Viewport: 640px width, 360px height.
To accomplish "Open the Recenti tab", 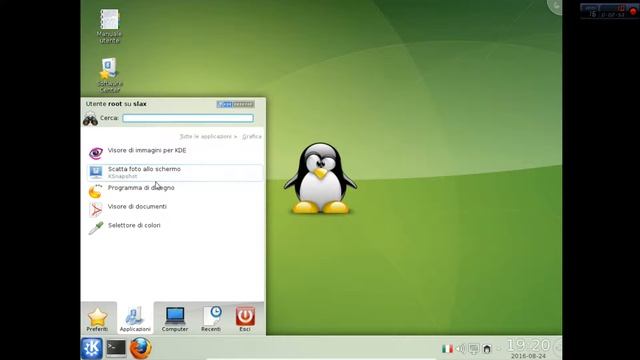I will [211, 319].
